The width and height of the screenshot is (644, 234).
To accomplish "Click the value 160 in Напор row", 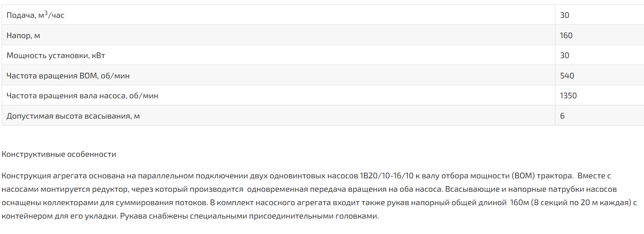I will click(x=566, y=35).
